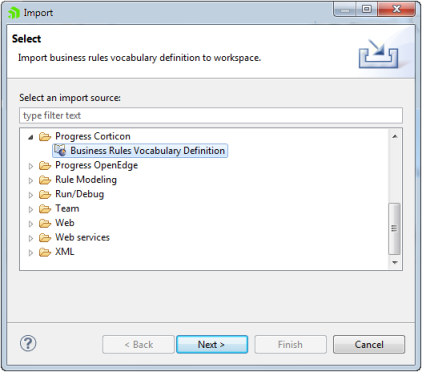Click the Team folder icon

tap(45, 209)
